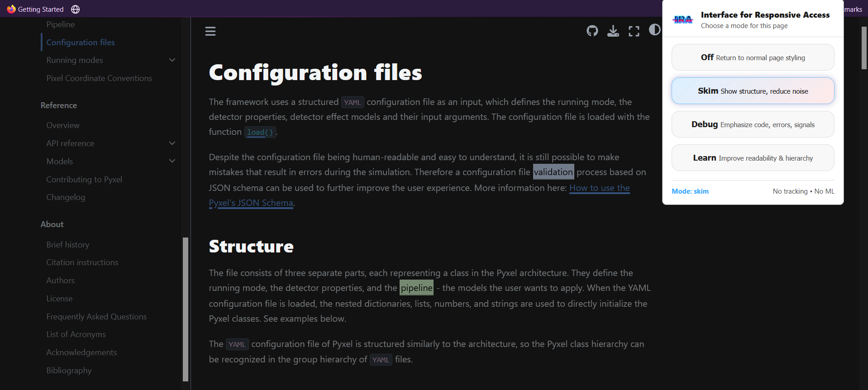The width and height of the screenshot is (868, 390).
Task: Open the Pixel Coordinate Conventions page
Action: (99, 78)
